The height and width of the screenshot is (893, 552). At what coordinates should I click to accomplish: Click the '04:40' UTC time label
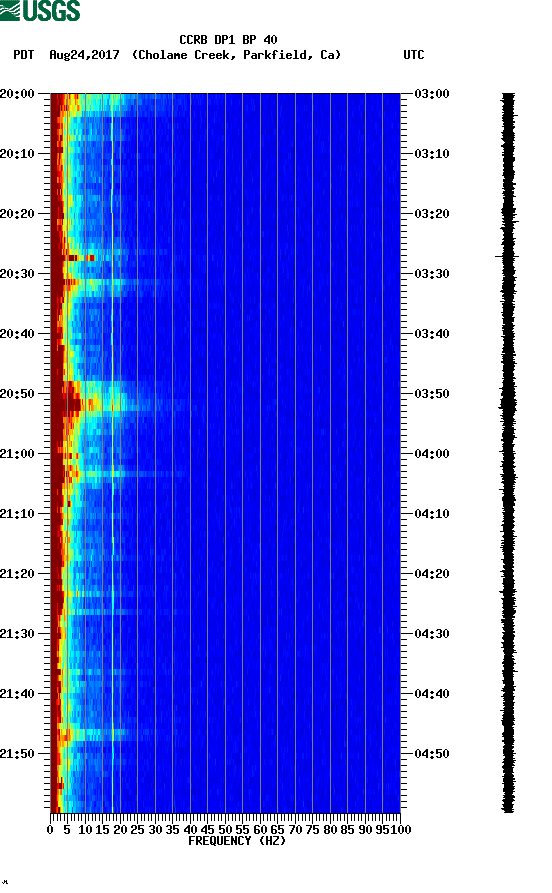432,694
